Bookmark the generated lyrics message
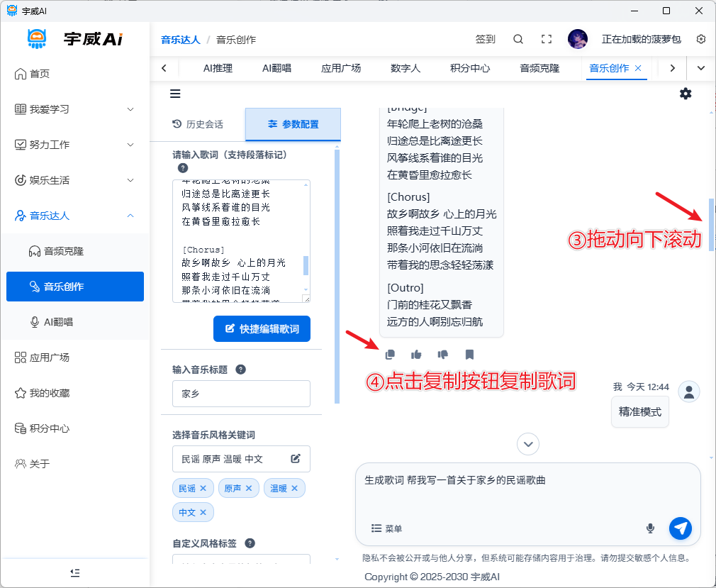 tap(469, 355)
